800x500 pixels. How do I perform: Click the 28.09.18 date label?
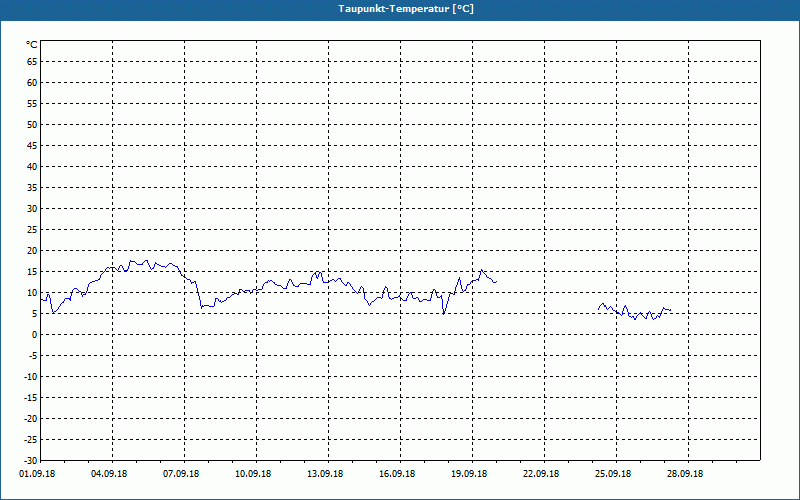[685, 474]
